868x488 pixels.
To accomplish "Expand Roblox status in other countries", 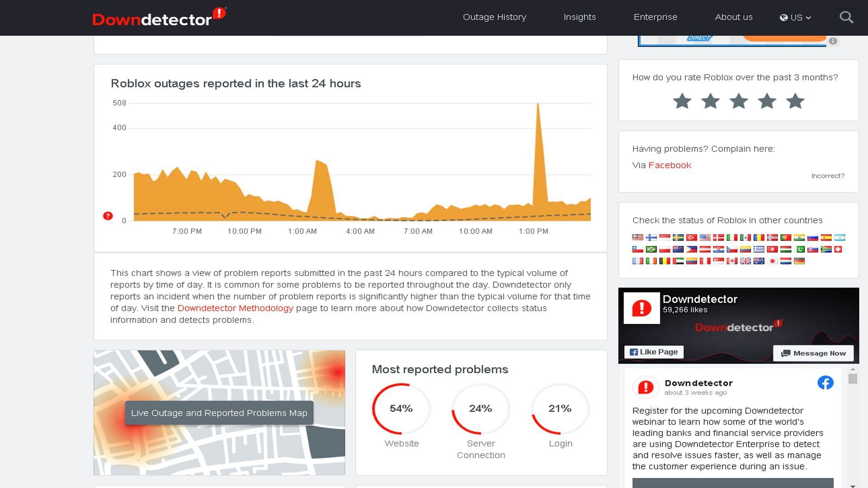I will coord(727,220).
